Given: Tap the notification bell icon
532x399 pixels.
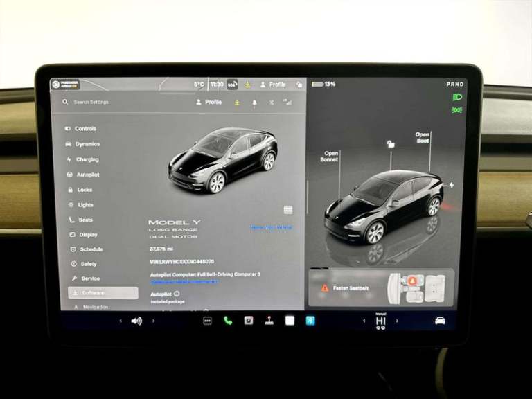Looking at the screenshot, I should click(254, 103).
